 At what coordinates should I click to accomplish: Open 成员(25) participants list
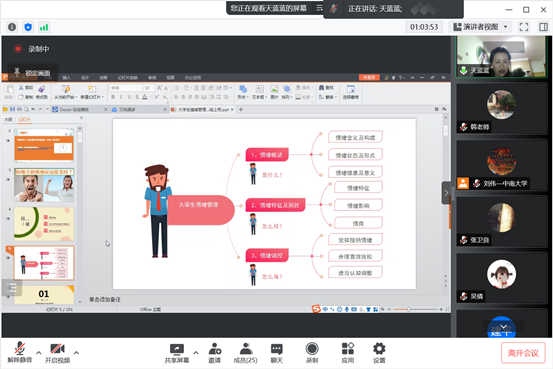[245, 352]
